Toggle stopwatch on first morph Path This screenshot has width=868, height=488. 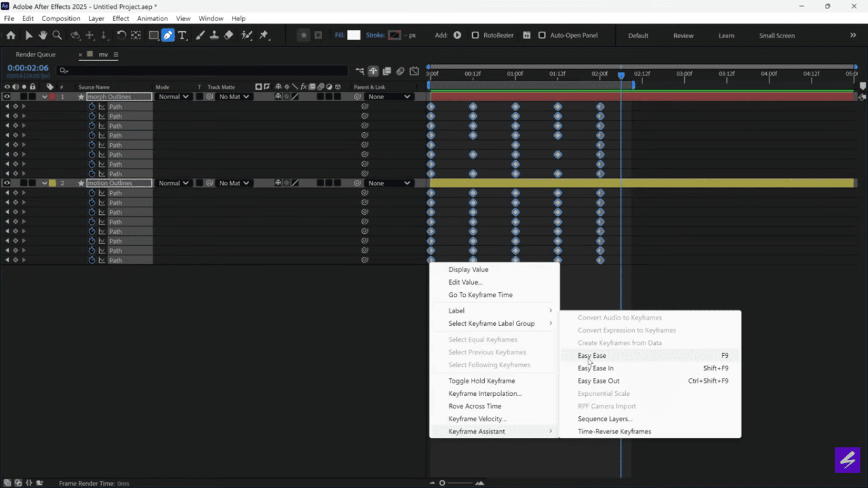(x=92, y=107)
